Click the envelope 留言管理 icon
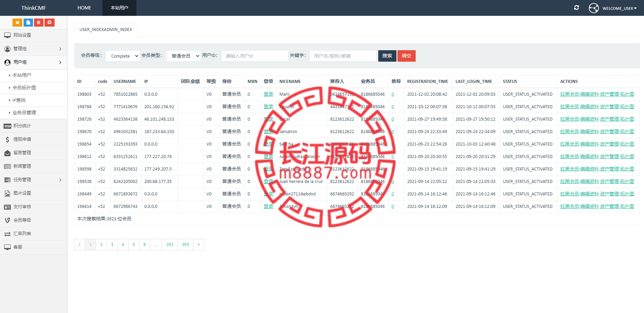This screenshot has width=644, height=313. point(7,153)
